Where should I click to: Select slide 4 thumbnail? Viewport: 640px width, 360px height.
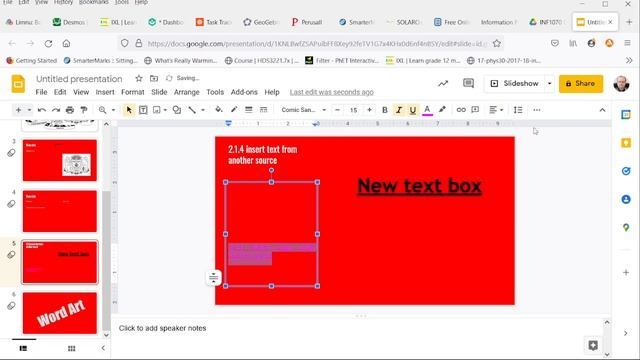(60, 211)
